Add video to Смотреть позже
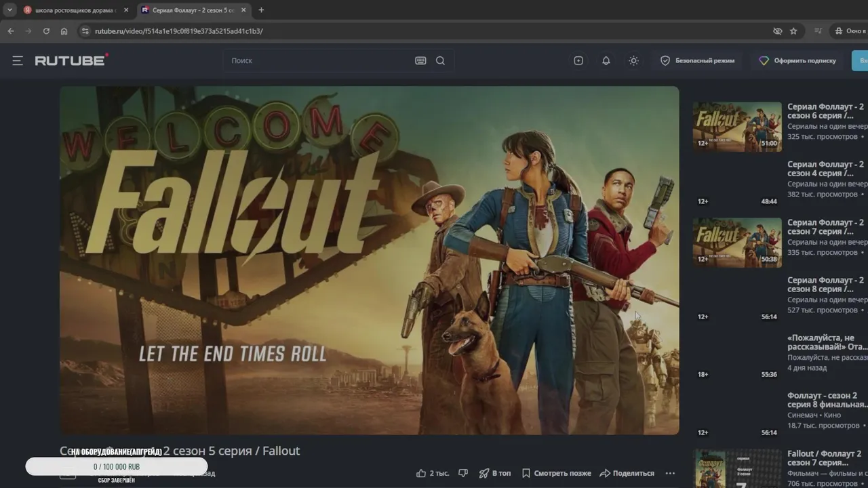Screen dimensions: 868x488 pyautogui.click(x=555, y=473)
